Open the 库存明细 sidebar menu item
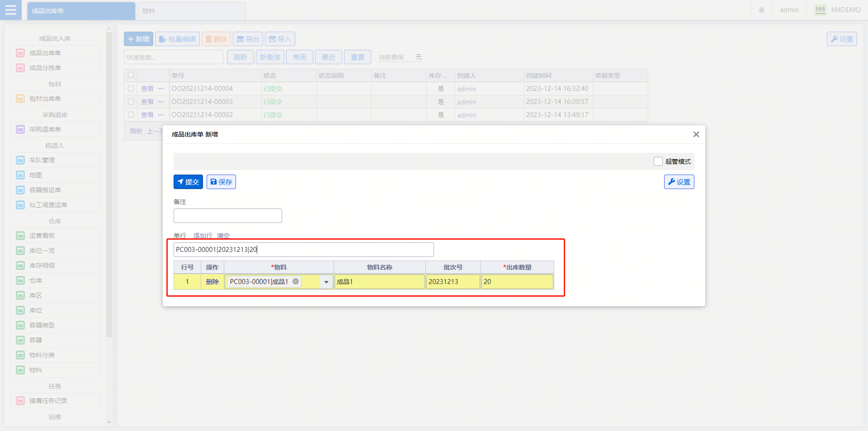This screenshot has width=868, height=431. [x=55, y=265]
